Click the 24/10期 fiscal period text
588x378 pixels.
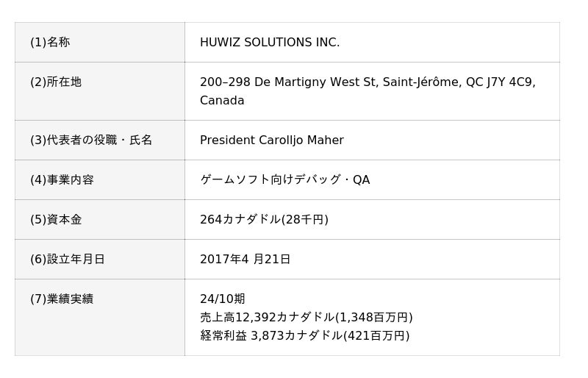click(x=222, y=299)
